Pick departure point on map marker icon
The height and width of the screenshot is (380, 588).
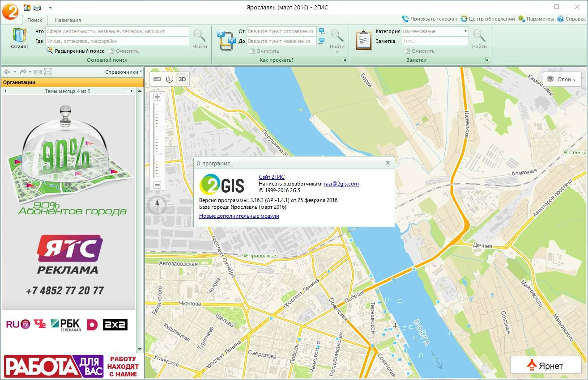click(x=321, y=31)
